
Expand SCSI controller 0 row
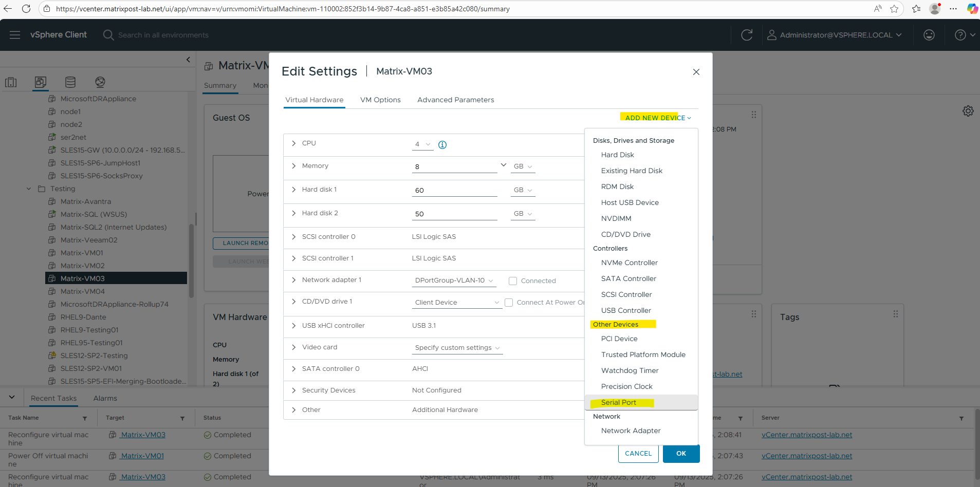click(x=293, y=237)
